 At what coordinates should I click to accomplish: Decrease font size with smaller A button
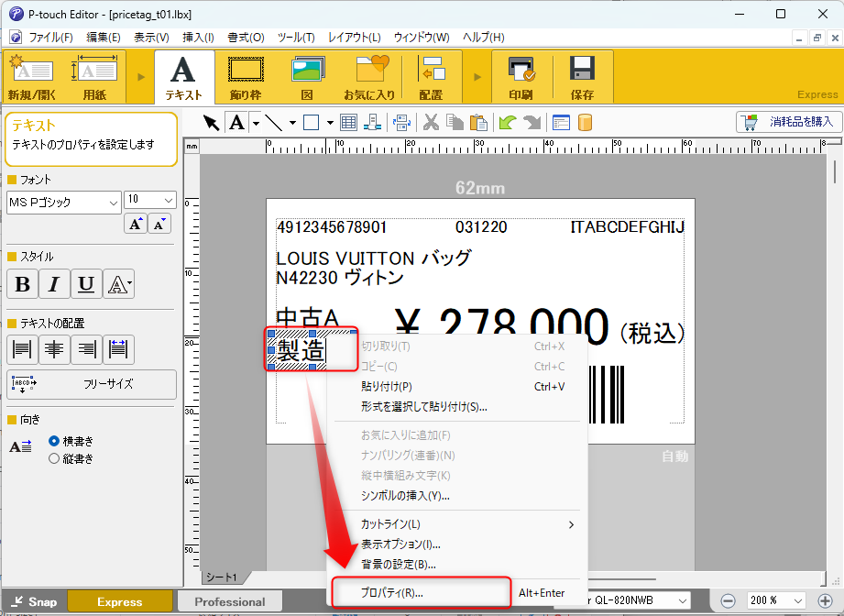[159, 224]
